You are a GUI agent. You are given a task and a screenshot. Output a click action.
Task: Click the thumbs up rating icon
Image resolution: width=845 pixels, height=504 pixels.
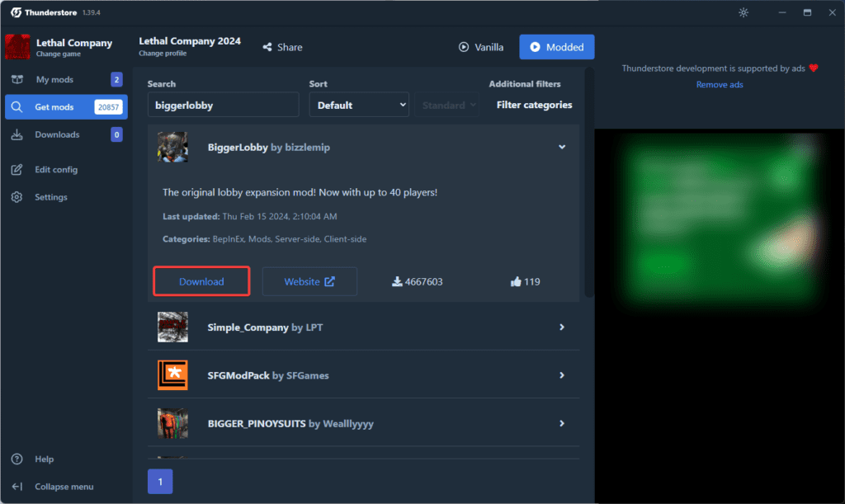[x=516, y=281]
